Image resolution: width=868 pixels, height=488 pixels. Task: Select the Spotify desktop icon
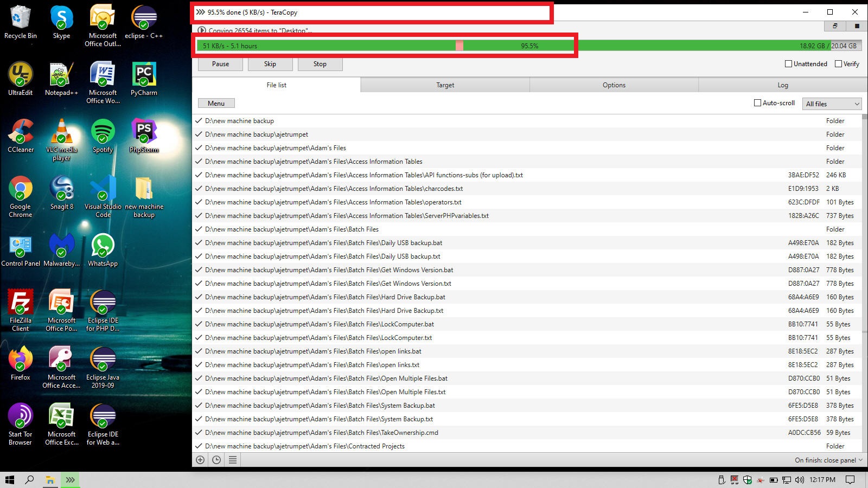103,137
